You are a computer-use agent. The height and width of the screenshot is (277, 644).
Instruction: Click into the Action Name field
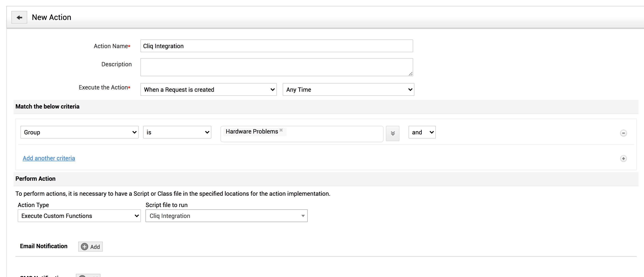276,46
